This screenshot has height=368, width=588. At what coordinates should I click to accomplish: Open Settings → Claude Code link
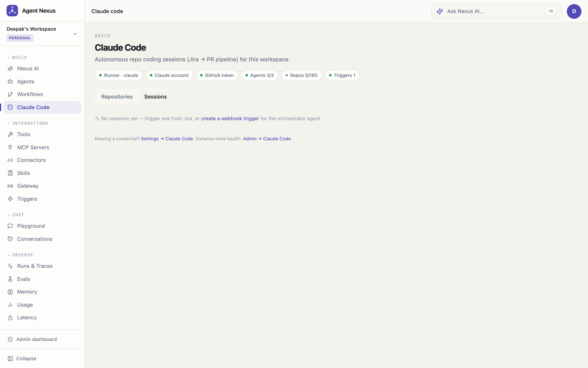coord(167,139)
